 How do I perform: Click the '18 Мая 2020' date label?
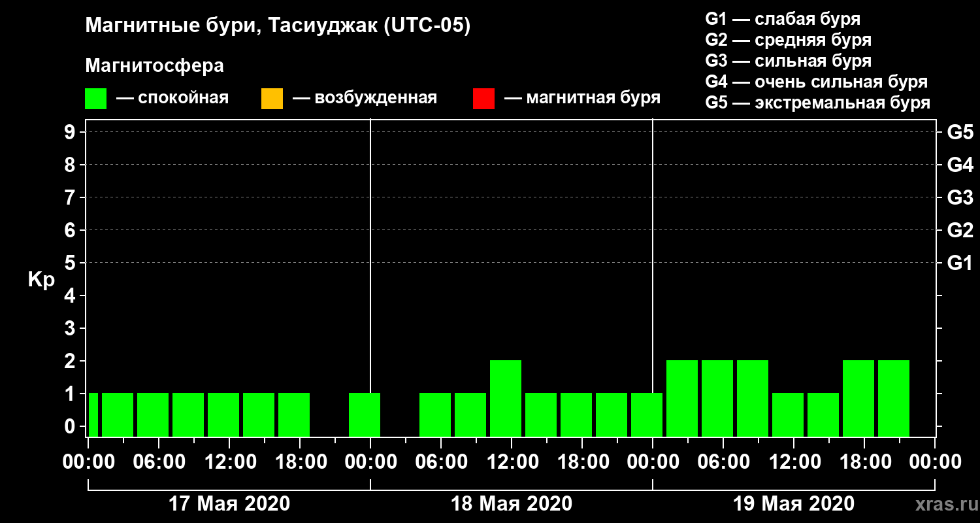(512, 504)
